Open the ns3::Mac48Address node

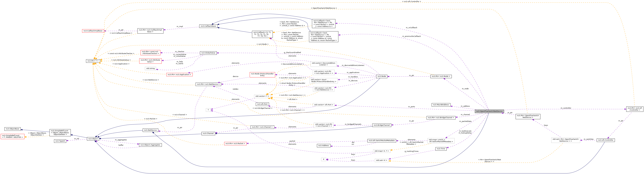pos(441,105)
